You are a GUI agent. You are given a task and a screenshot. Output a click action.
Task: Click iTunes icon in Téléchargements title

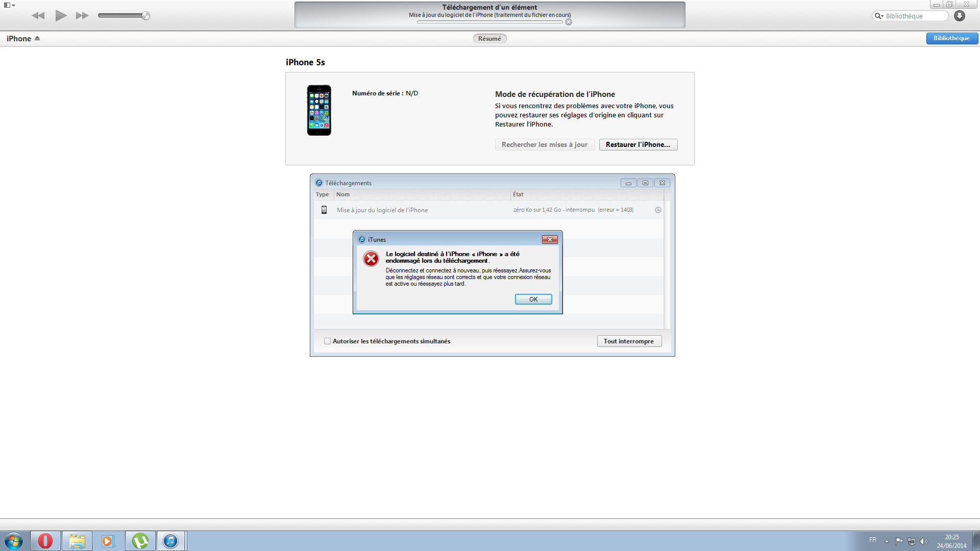point(319,183)
